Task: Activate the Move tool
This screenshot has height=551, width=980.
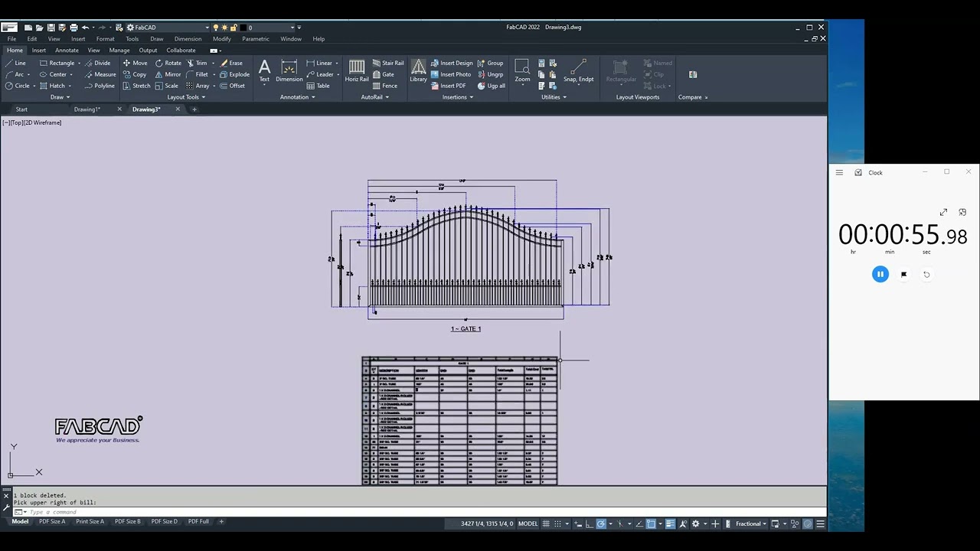Action: tap(135, 63)
